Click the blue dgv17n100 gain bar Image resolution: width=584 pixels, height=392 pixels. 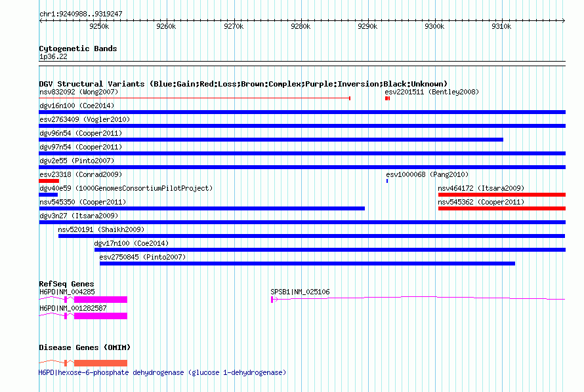(x=330, y=250)
